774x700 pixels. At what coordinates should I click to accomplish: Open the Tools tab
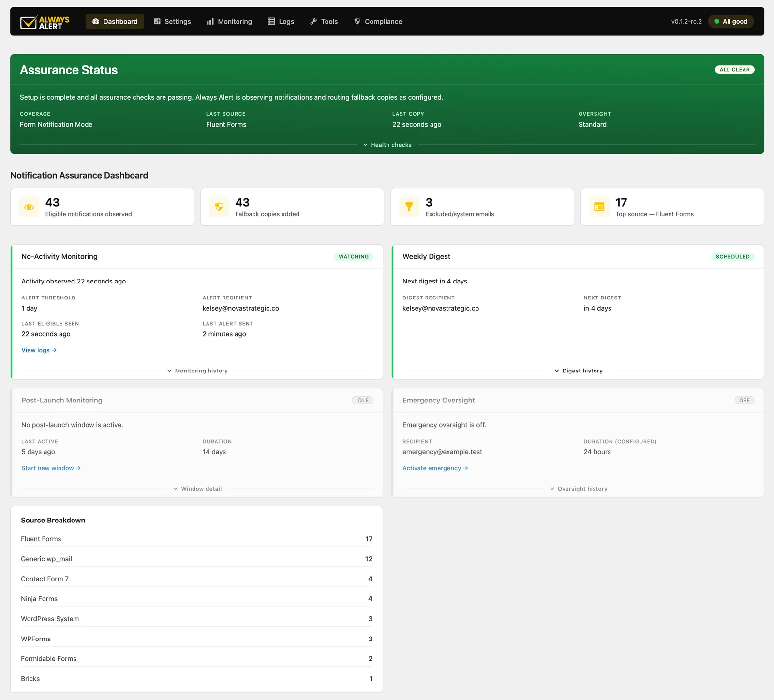click(x=324, y=21)
